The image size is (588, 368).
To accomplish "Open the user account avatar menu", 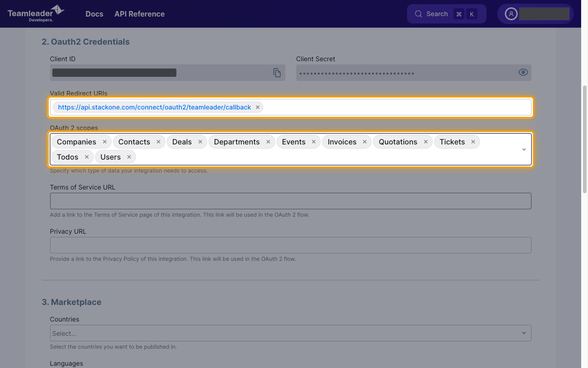I will point(511,14).
